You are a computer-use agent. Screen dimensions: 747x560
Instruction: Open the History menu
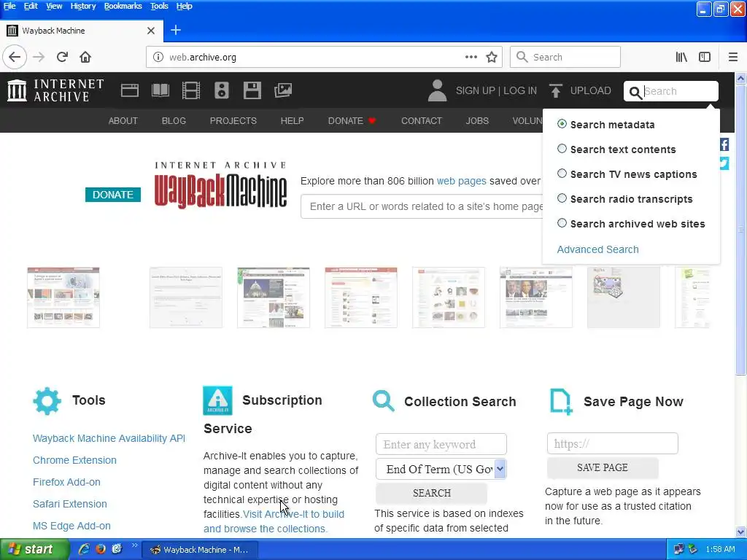(83, 6)
